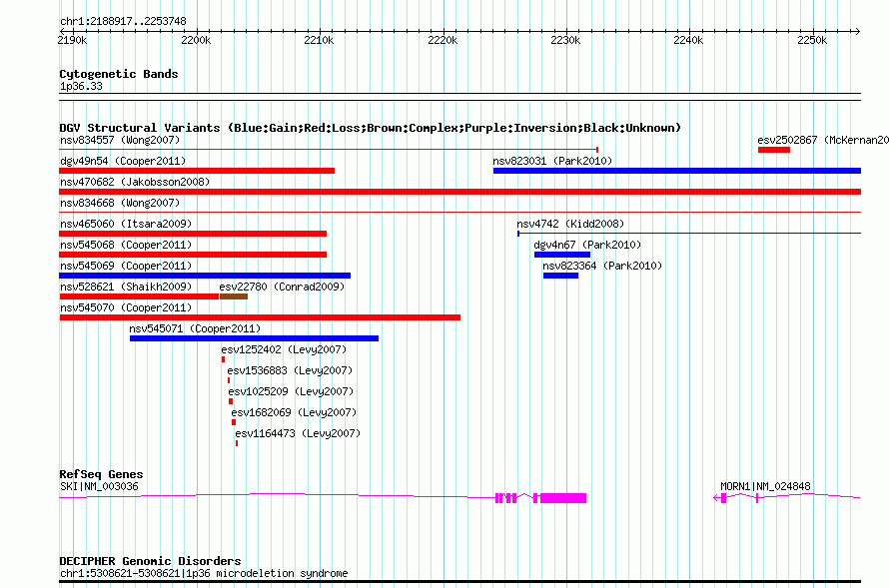The image size is (889, 588).
Task: Click the RefSeq Genes track title
Action: (x=101, y=474)
